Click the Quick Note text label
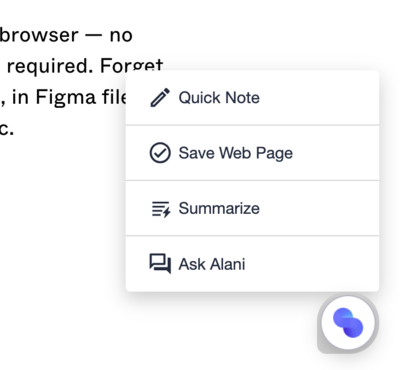The height and width of the screenshot is (370, 400). pos(219,98)
